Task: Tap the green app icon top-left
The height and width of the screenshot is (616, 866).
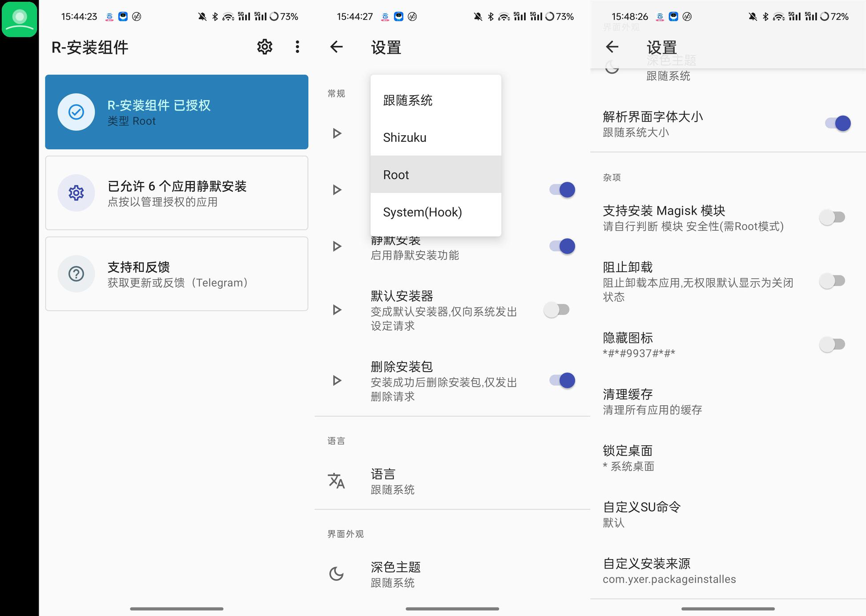Action: [19, 19]
